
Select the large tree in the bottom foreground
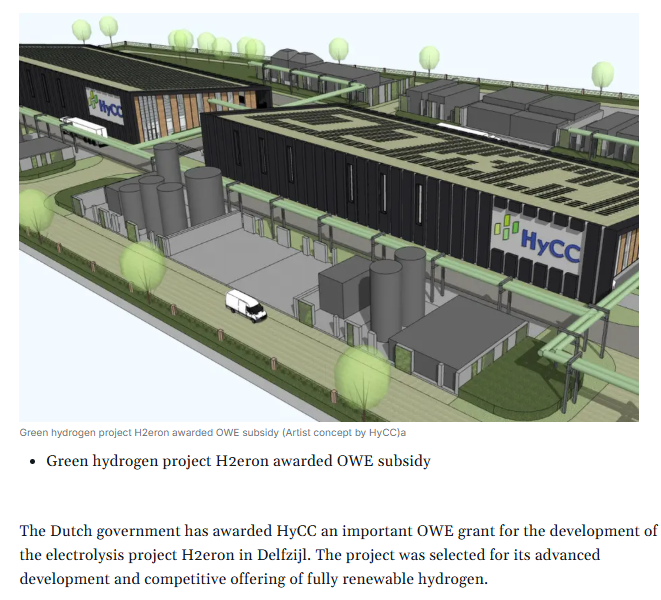[x=361, y=373]
